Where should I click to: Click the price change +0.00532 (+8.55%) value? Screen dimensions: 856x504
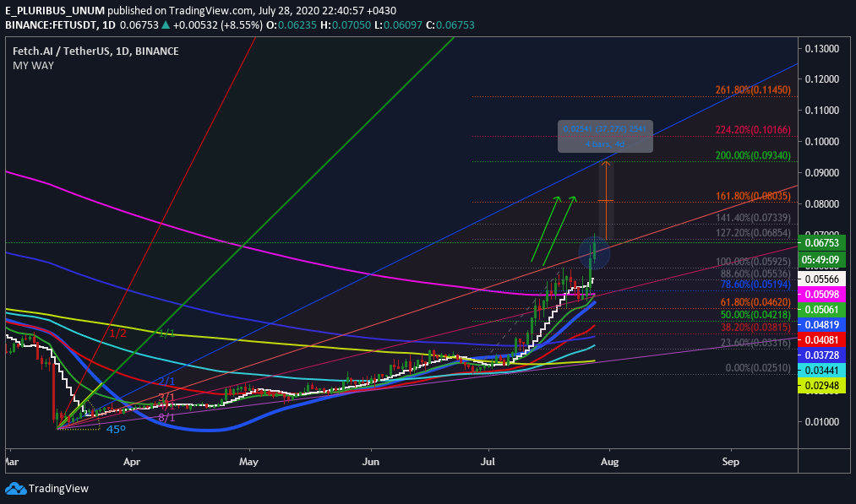tap(218, 25)
